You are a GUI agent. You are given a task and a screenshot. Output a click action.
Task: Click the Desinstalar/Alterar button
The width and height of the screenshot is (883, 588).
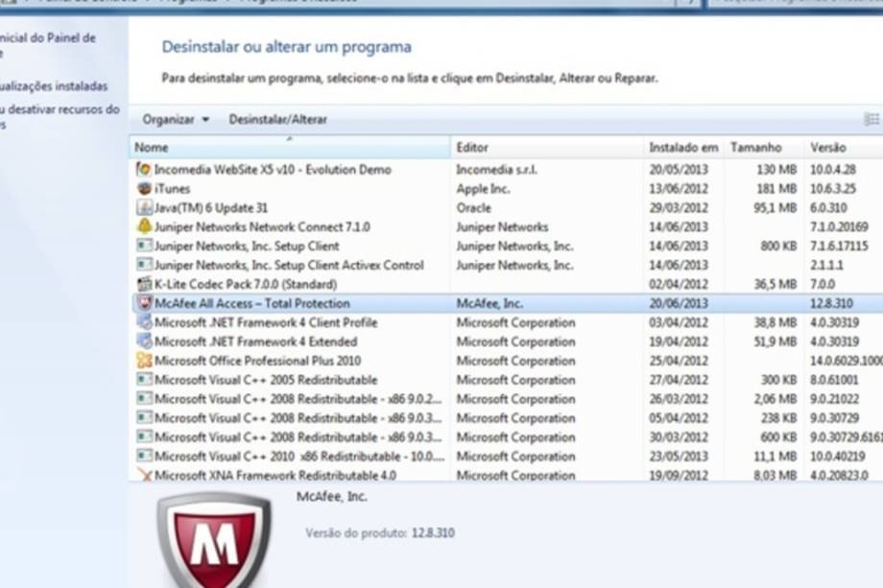coord(277,119)
